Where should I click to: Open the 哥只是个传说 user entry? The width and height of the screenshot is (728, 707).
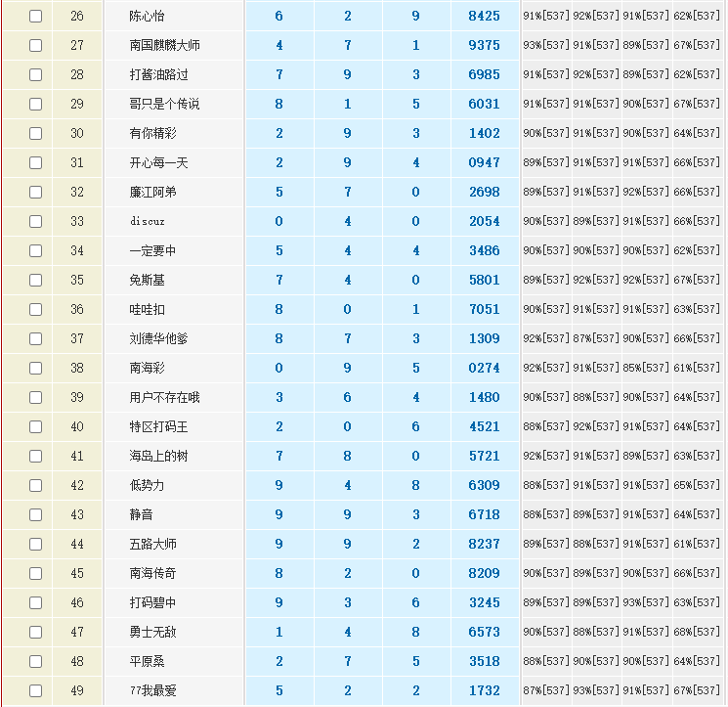(x=164, y=105)
